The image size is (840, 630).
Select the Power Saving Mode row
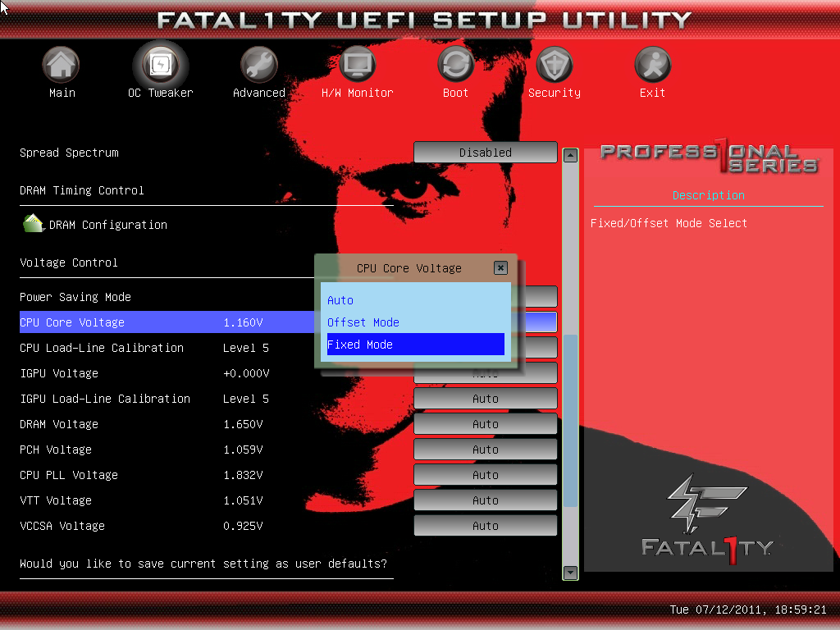coord(75,297)
